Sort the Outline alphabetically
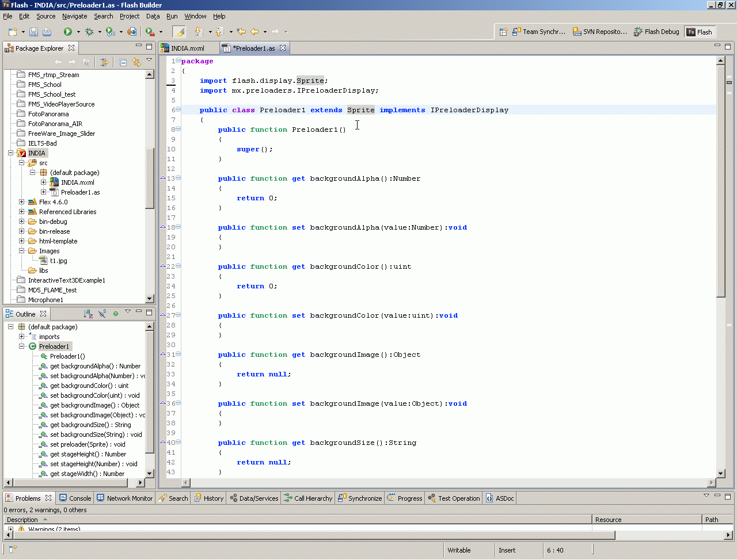Image resolution: width=737 pixels, height=560 pixels. click(x=88, y=314)
